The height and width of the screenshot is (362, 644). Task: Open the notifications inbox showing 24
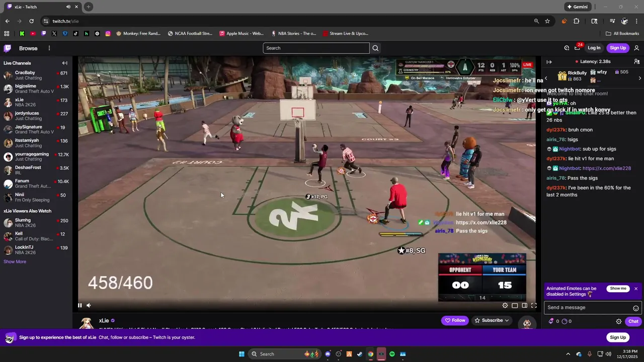click(x=578, y=48)
